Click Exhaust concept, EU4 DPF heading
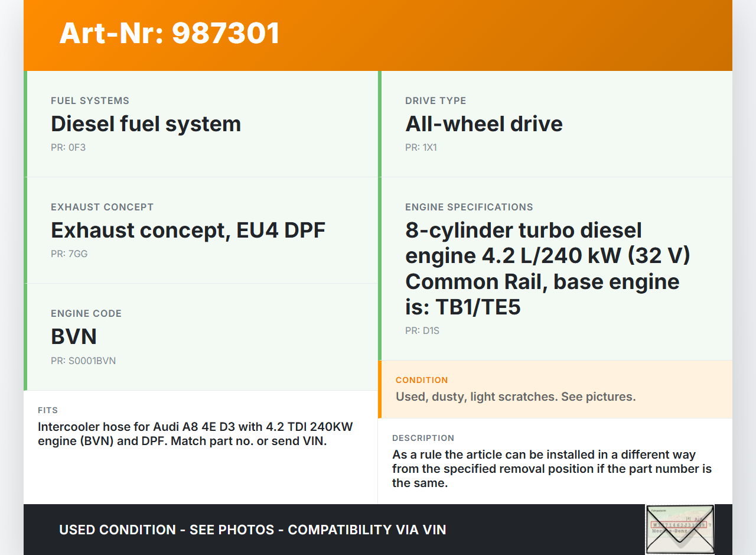 coord(188,231)
